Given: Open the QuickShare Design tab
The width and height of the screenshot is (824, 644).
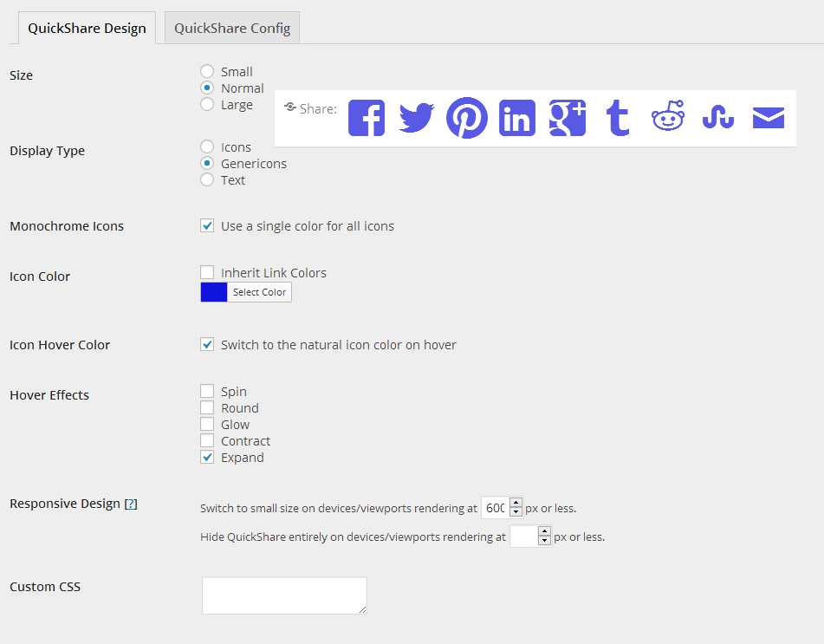Looking at the screenshot, I should coord(88,28).
